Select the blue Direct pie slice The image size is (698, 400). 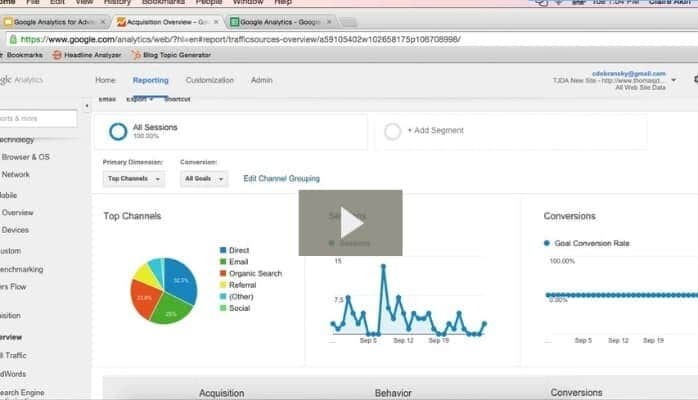[181, 280]
